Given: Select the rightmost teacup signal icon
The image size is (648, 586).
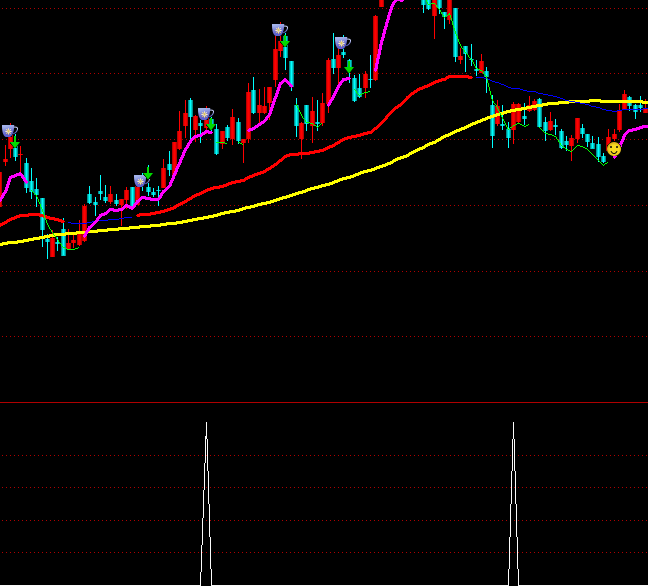Looking at the screenshot, I should click(342, 43).
